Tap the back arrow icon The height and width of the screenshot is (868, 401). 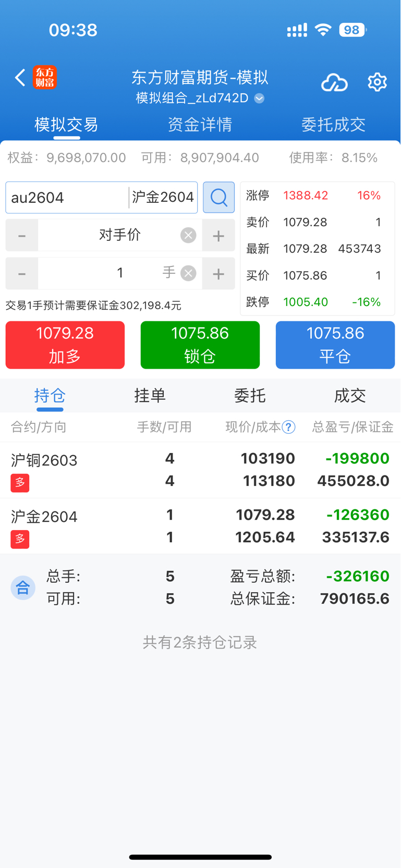coord(20,78)
